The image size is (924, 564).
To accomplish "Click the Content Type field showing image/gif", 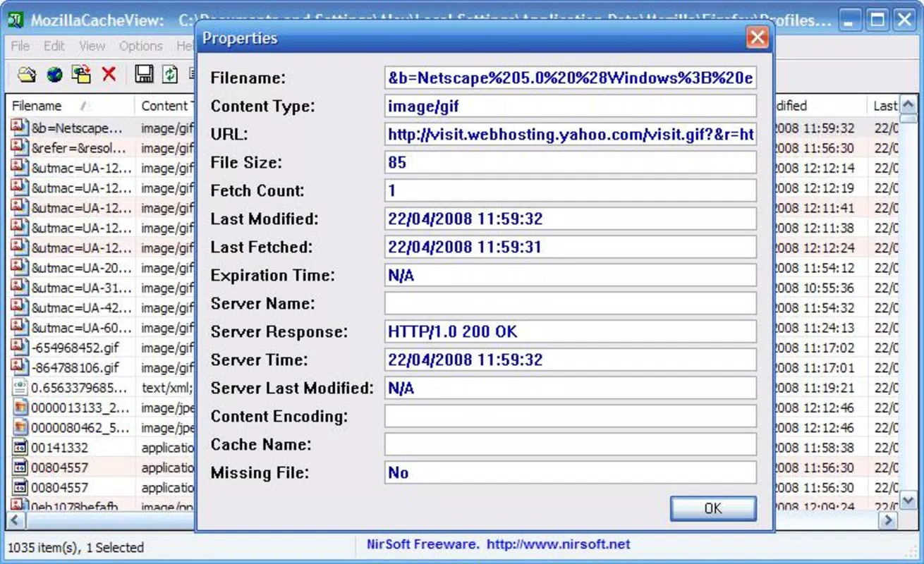I will pos(571,106).
